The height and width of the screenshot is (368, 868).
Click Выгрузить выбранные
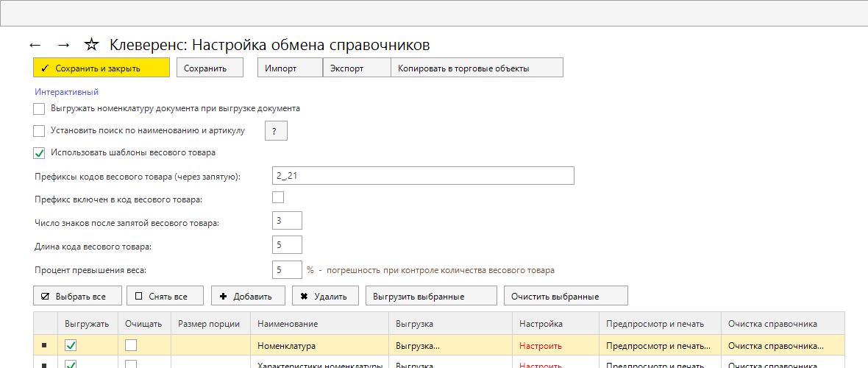(431, 295)
